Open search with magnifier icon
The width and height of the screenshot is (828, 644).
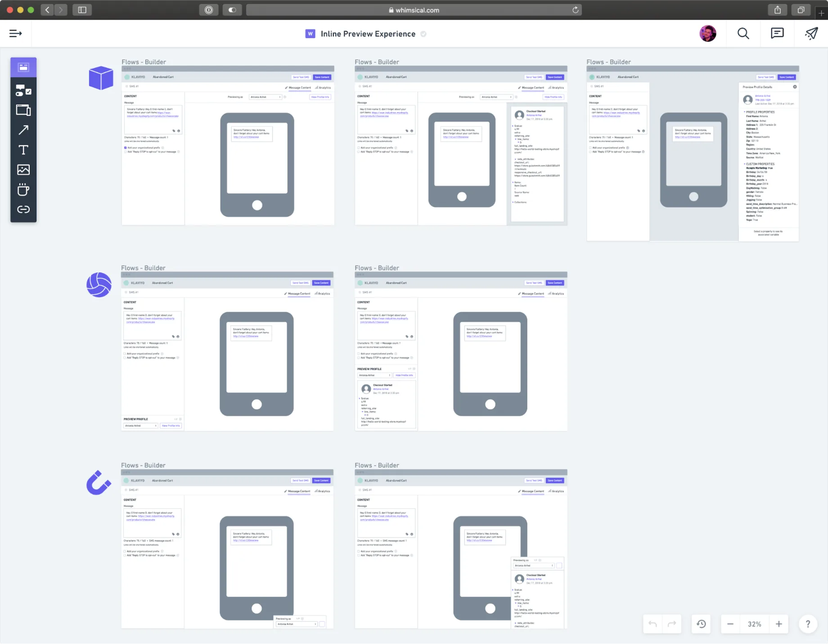pos(743,33)
